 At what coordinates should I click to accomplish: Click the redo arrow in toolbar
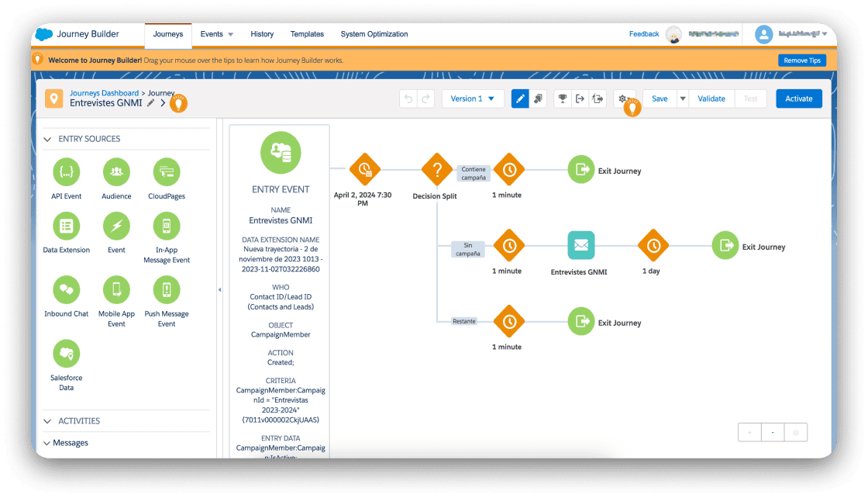coord(425,99)
